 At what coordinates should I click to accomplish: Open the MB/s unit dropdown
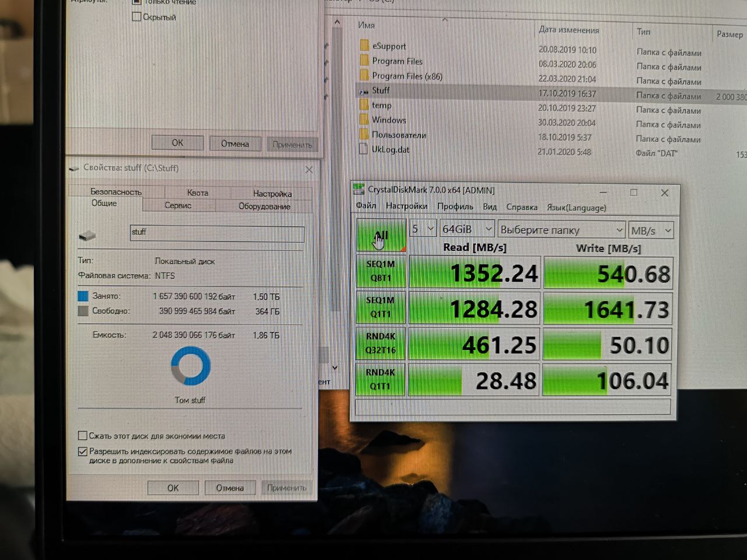pyautogui.click(x=651, y=230)
